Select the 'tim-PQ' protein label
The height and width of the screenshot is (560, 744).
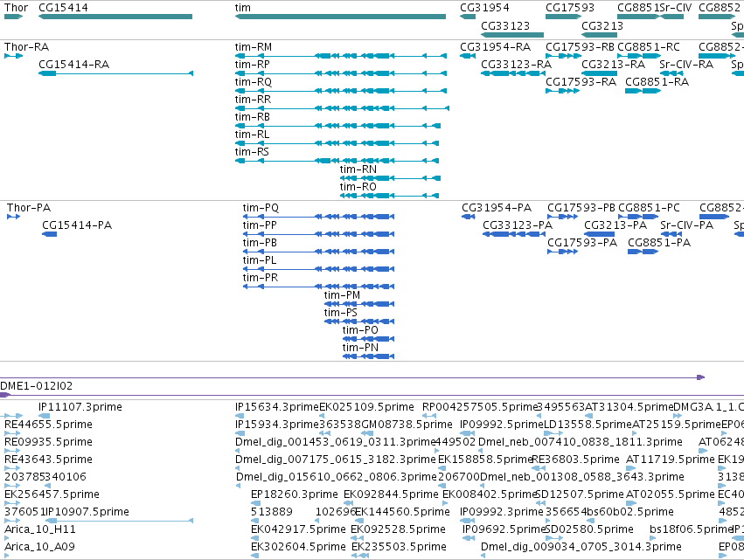click(x=261, y=208)
